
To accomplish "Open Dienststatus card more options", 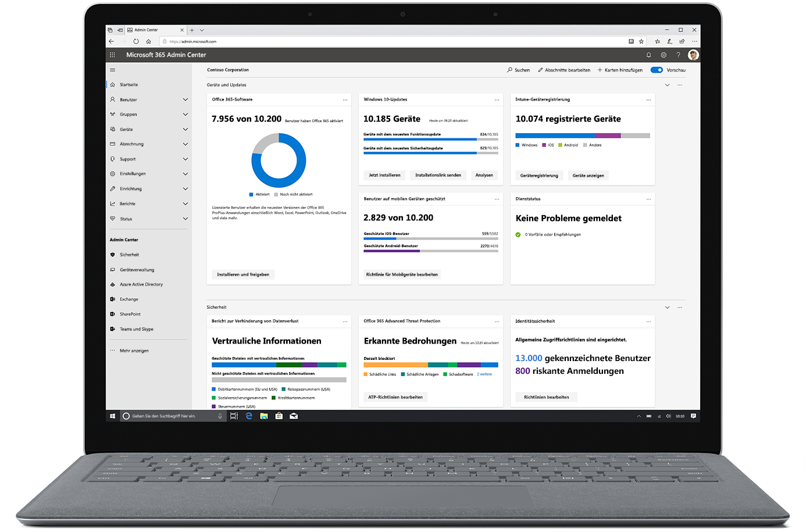I will tap(648, 199).
